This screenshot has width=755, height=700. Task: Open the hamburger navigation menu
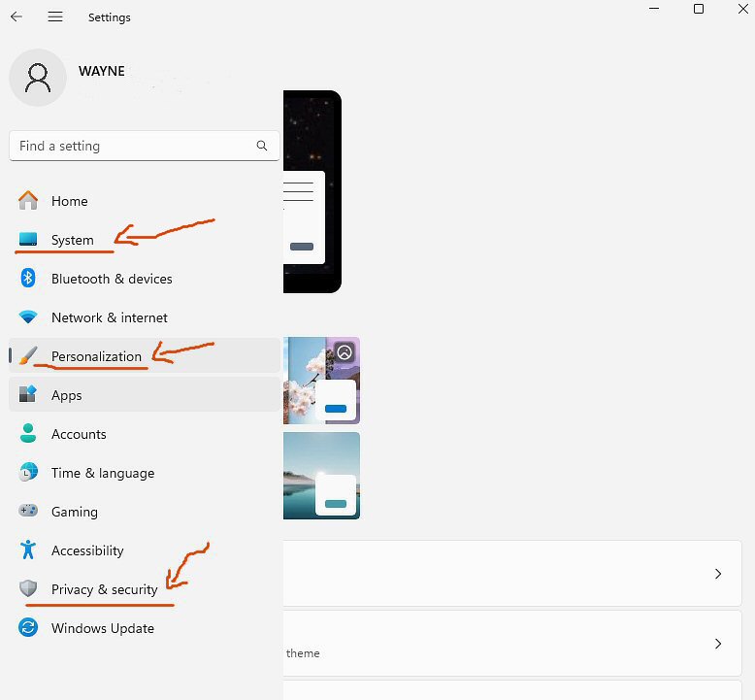pos(55,17)
